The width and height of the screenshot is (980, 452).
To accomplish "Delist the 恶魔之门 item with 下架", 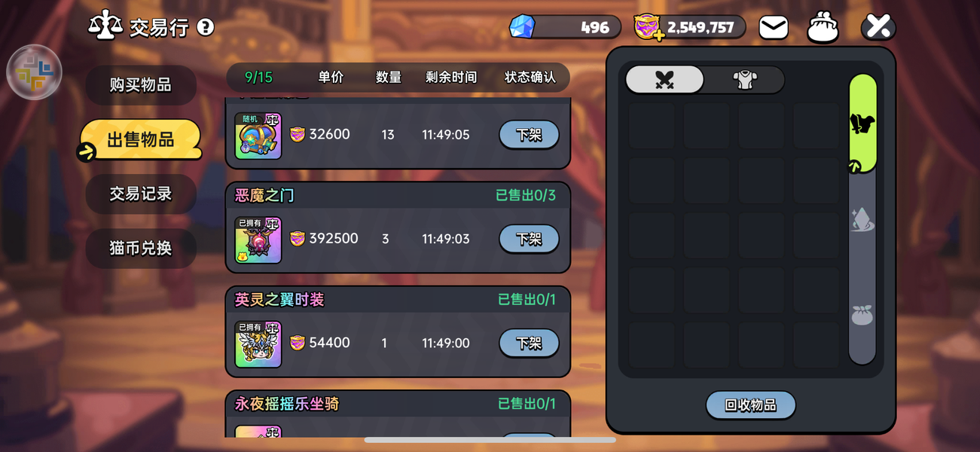I will coord(529,239).
